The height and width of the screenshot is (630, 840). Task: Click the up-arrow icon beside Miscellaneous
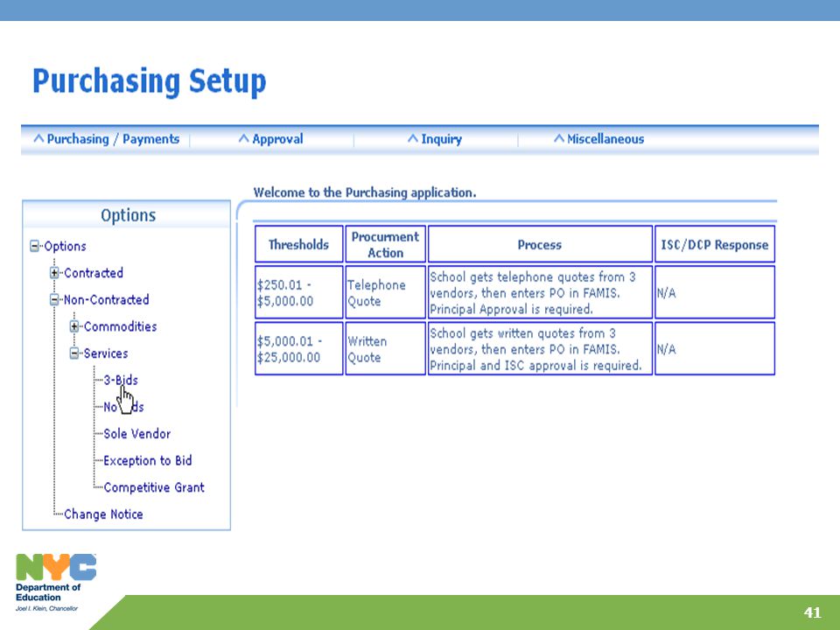click(x=559, y=139)
